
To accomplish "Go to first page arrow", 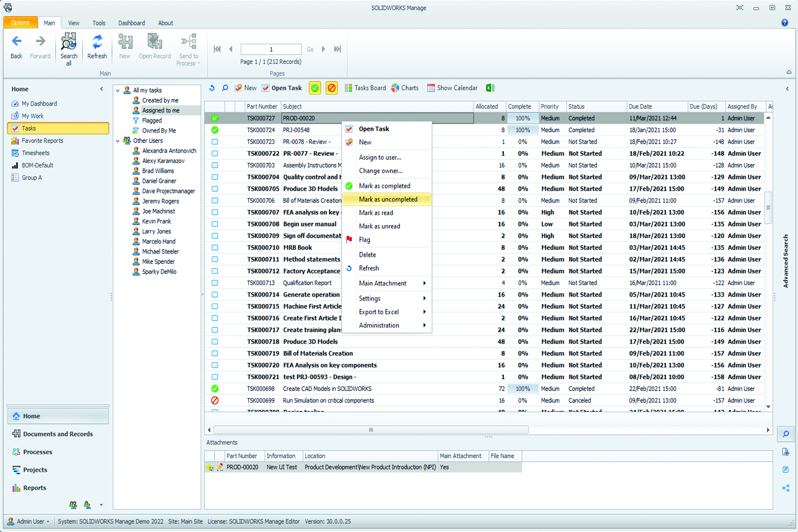I will coord(217,49).
